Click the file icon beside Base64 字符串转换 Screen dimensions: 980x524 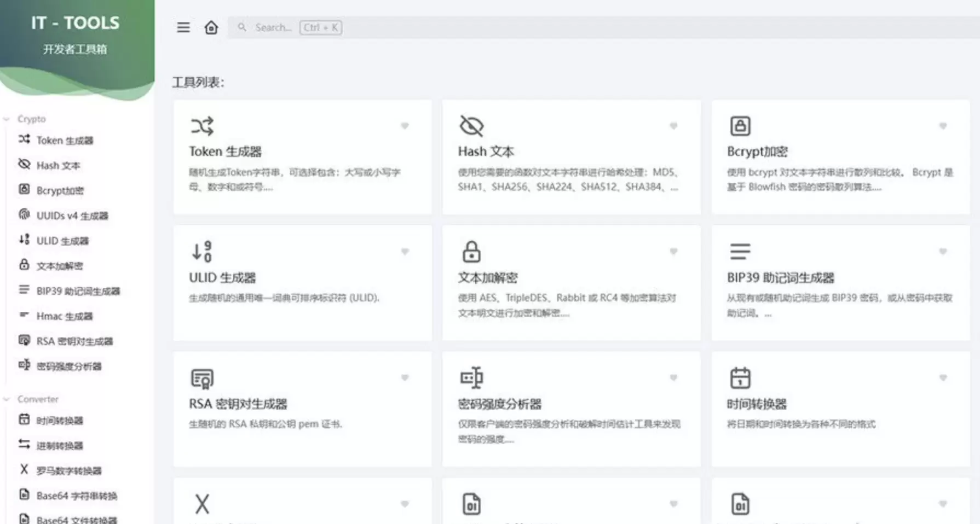24,494
